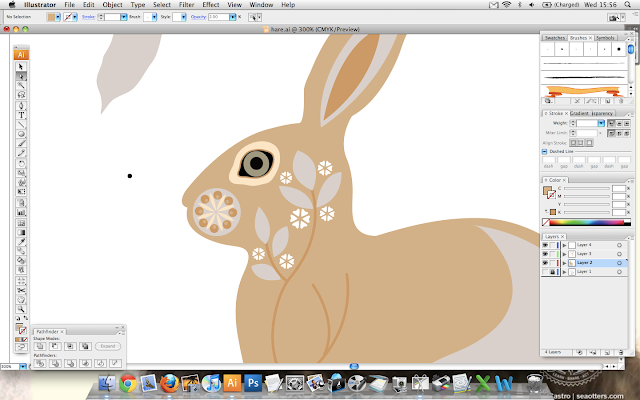The image size is (640, 400).
Task: Select the Type tool
Action: click(20, 115)
